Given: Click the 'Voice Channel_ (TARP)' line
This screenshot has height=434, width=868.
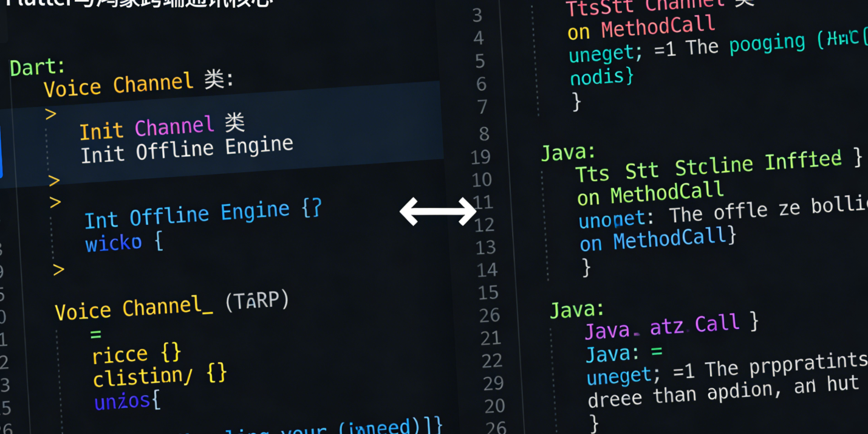Looking at the screenshot, I should click(x=173, y=306).
